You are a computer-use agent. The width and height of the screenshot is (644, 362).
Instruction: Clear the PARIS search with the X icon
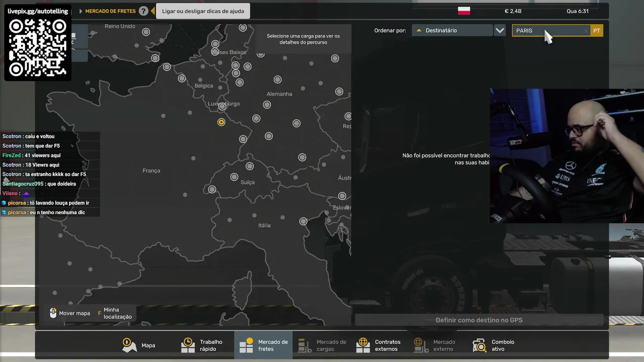pos(586,31)
